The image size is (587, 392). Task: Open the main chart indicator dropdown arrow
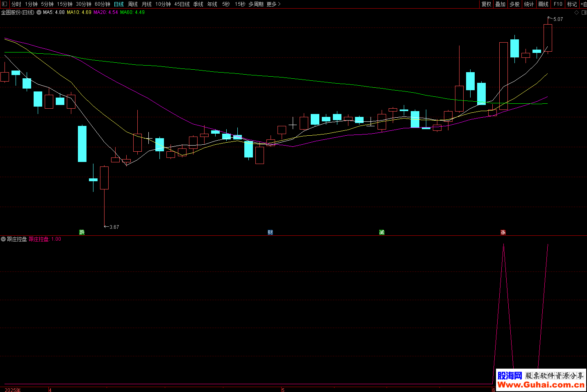[x=39, y=13]
